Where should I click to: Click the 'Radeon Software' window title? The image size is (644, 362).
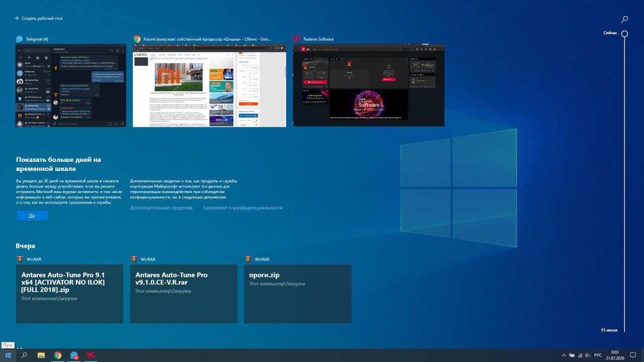[318, 39]
